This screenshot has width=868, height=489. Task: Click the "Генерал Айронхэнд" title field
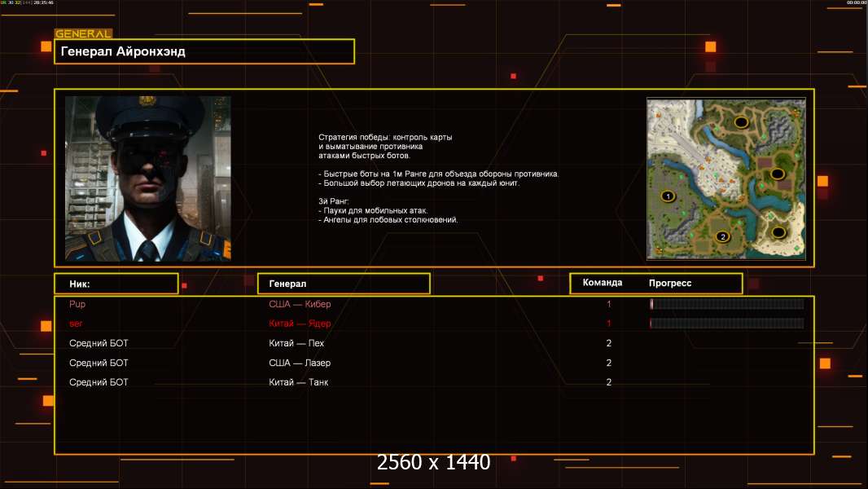coord(204,51)
